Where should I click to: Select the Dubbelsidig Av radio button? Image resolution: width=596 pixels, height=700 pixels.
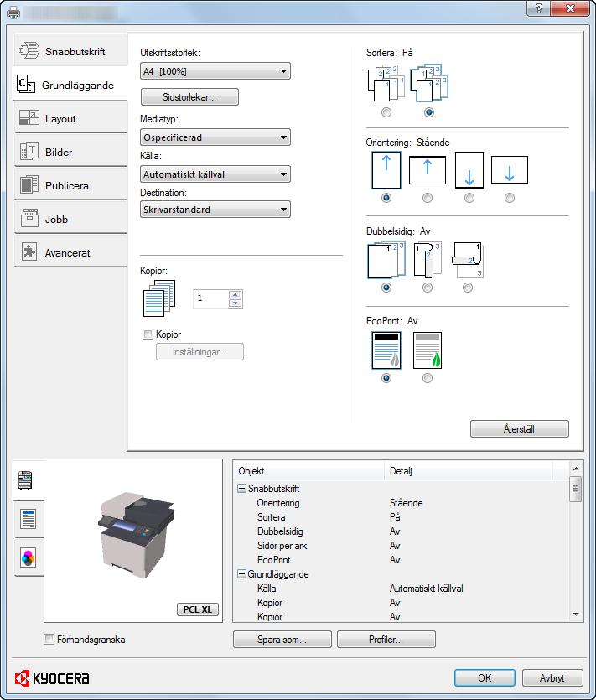pyautogui.click(x=386, y=288)
